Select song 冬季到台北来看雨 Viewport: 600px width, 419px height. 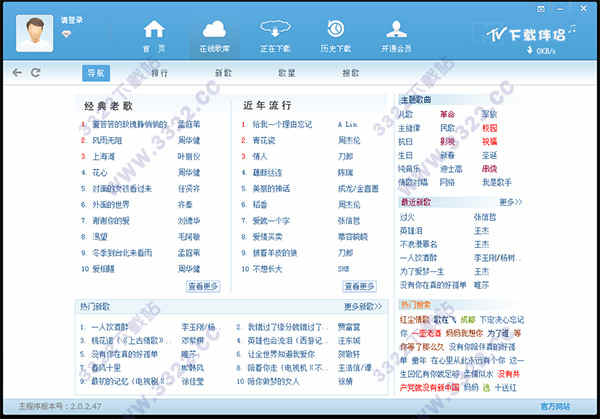click(122, 253)
